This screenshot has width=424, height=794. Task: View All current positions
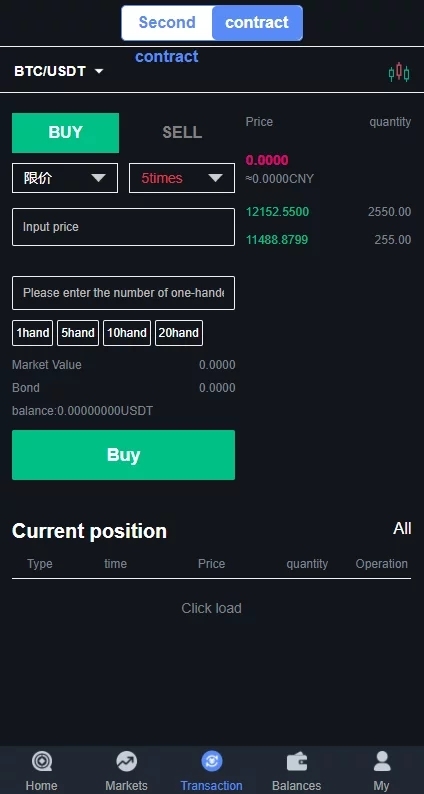(402, 529)
